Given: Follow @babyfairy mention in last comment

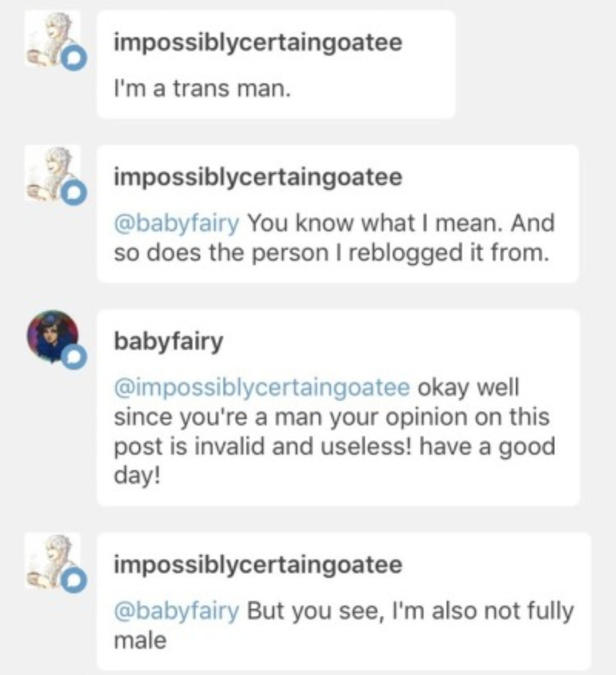Looking at the screenshot, I should point(176,611).
